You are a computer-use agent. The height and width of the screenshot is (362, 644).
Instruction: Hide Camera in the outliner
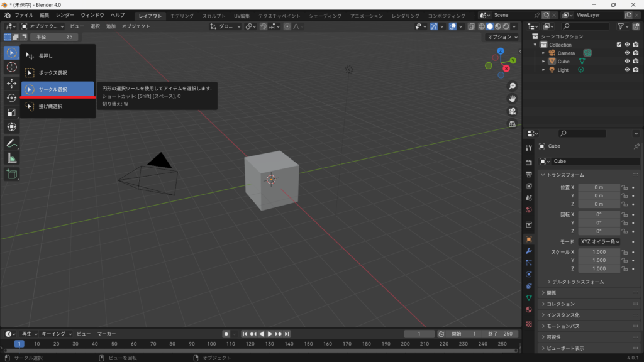[627, 53]
